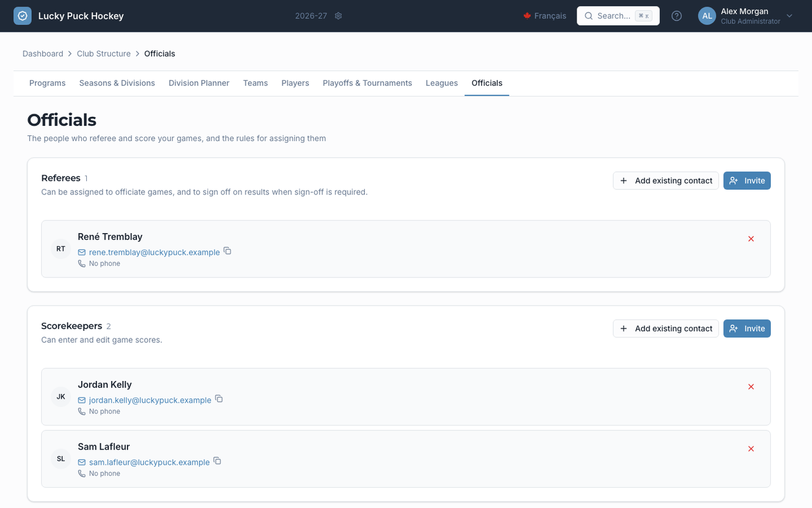Click the AL user avatar

click(x=707, y=16)
